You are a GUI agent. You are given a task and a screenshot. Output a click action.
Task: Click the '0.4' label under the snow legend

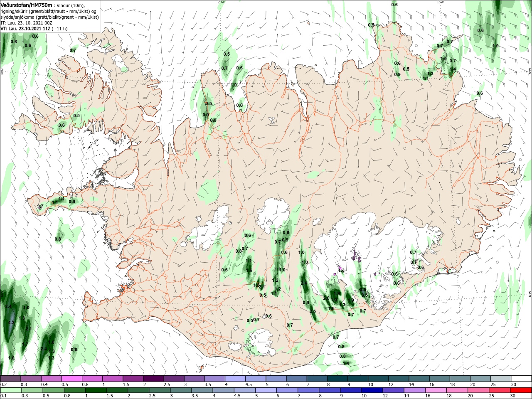pyautogui.click(x=45, y=384)
